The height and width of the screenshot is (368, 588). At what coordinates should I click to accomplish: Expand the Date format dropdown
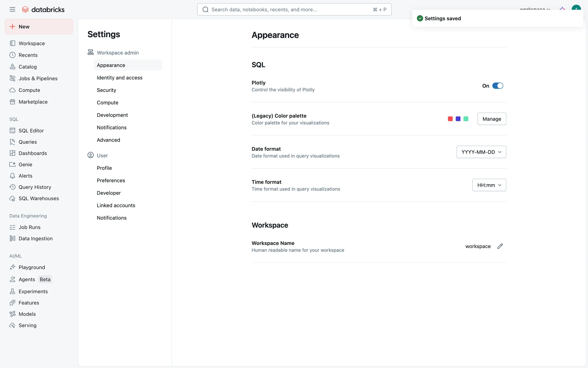[x=481, y=152]
